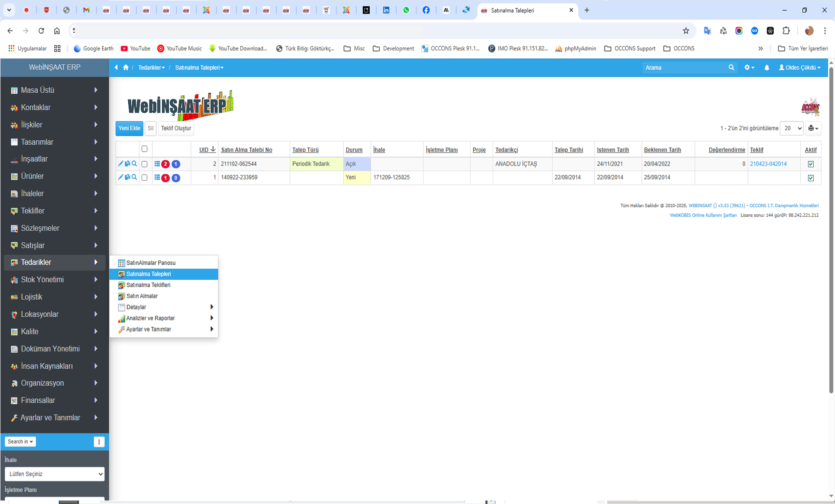Open a new browser tab

pos(587,10)
